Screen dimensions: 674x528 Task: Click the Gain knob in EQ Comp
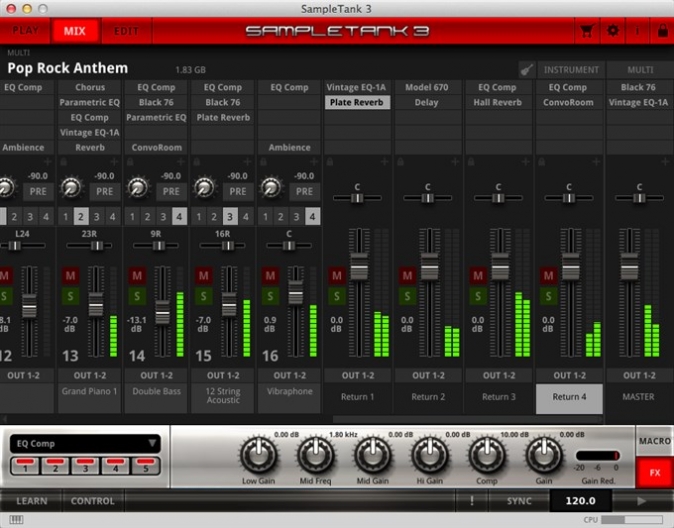point(544,455)
